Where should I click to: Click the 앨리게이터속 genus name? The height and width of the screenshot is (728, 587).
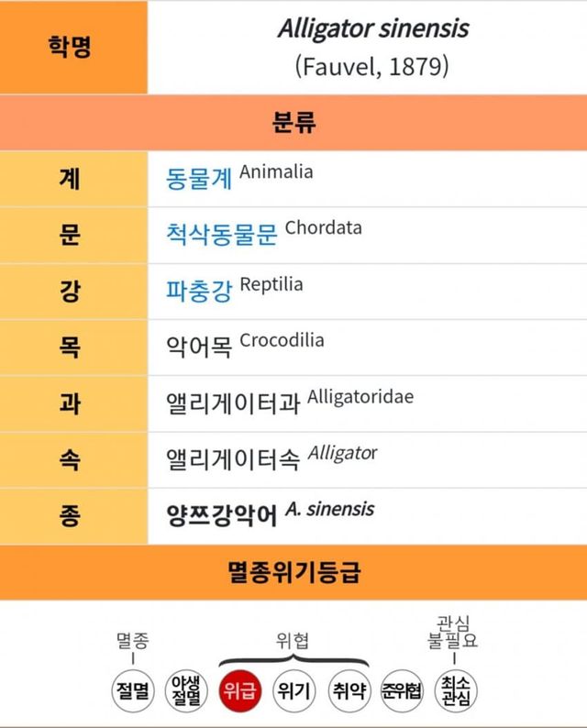coord(232,458)
